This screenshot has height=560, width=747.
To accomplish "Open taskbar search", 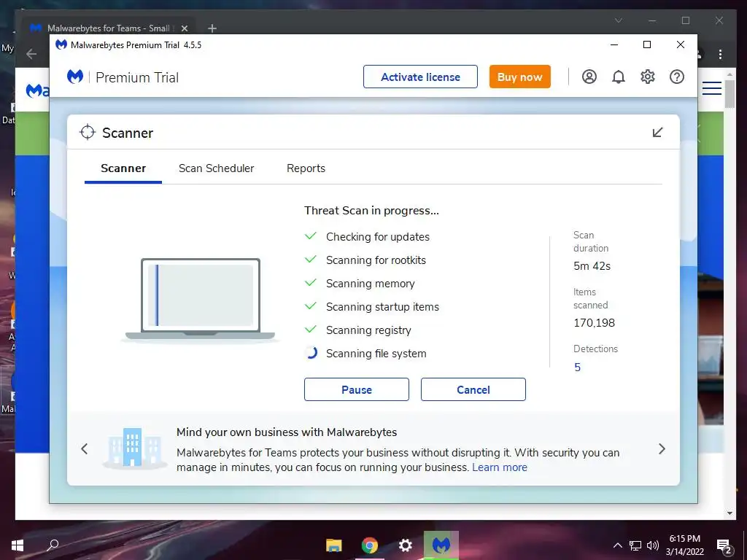I will [53, 545].
